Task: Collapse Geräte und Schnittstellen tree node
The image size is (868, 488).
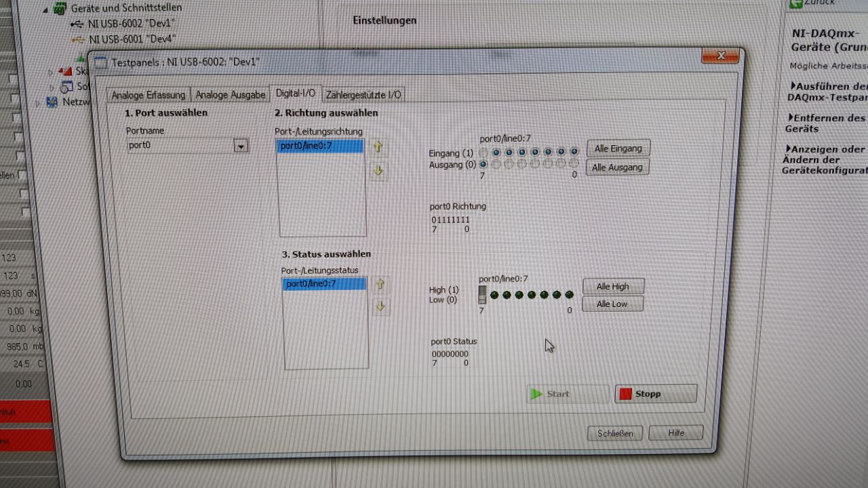Action: (45, 9)
